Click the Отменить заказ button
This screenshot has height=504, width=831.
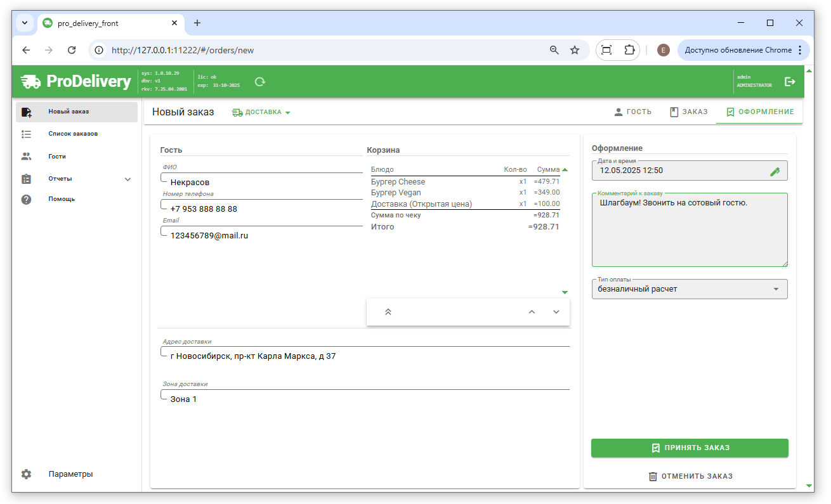pyautogui.click(x=690, y=476)
